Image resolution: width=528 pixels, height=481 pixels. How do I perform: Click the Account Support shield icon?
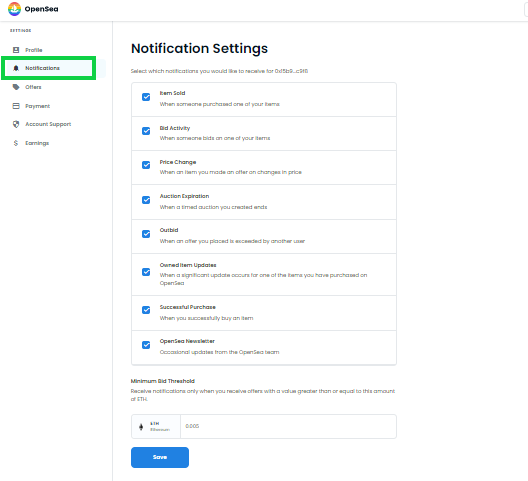16,124
